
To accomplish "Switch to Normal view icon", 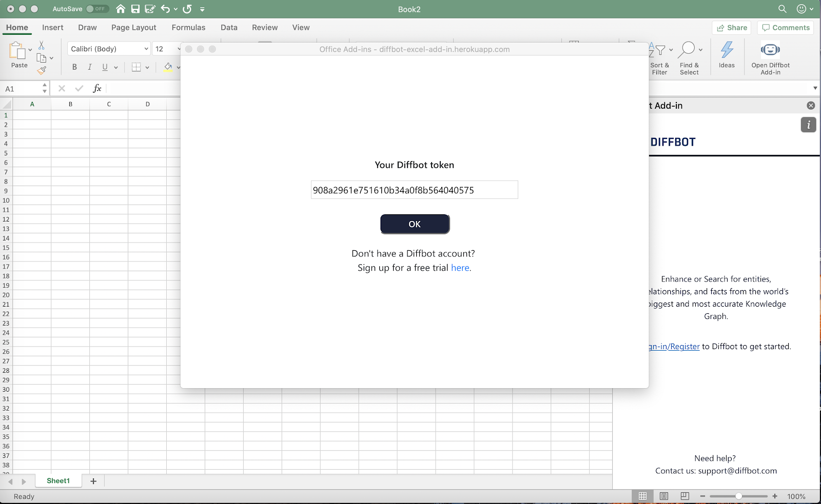I will [x=642, y=496].
